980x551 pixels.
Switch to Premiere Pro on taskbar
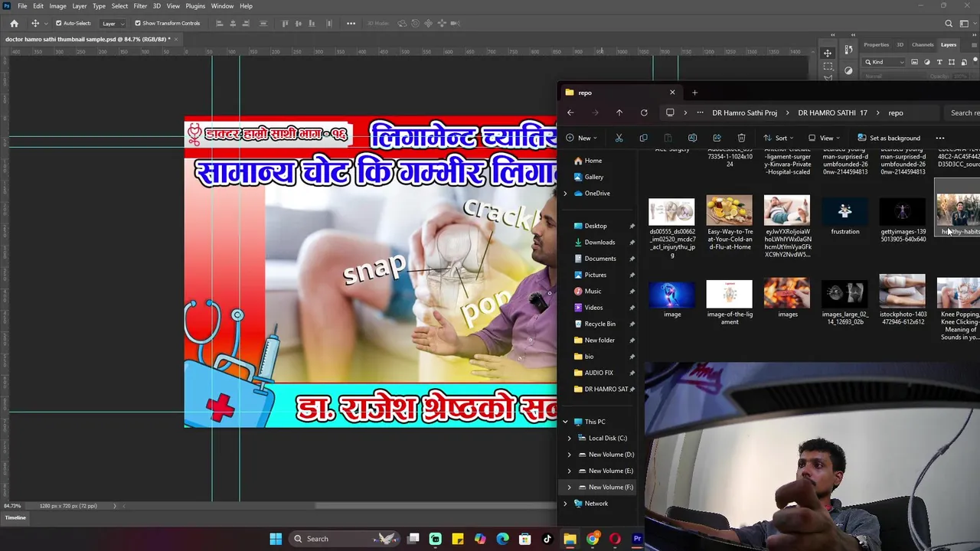pyautogui.click(x=637, y=539)
